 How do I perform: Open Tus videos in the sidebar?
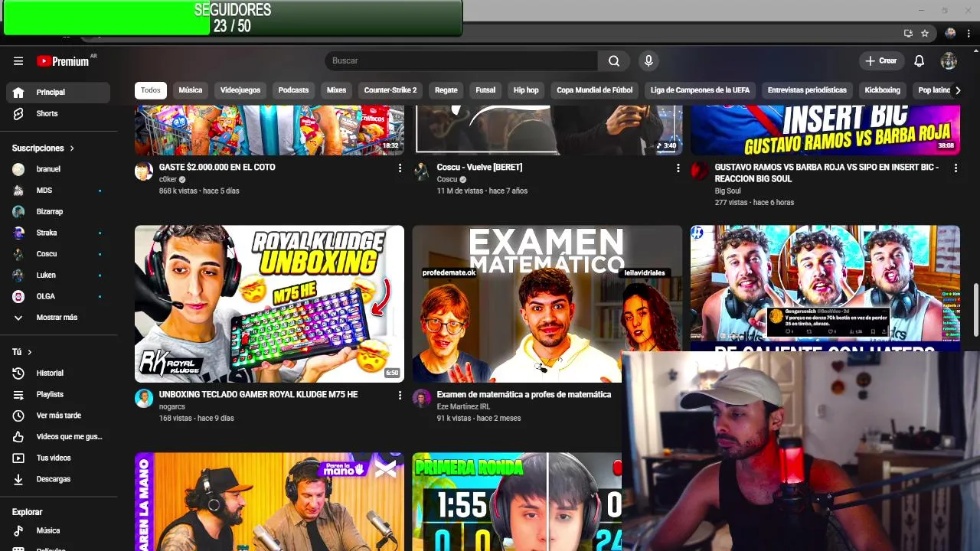[x=58, y=458]
